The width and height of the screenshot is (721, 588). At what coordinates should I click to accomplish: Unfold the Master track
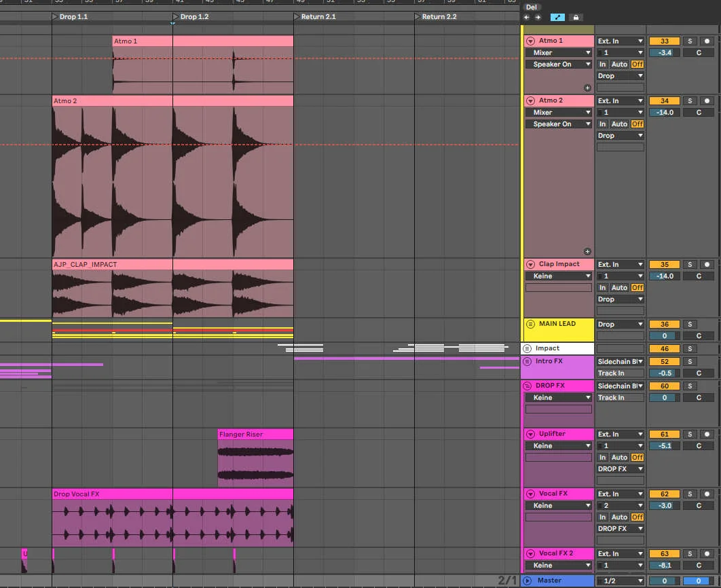point(527,581)
